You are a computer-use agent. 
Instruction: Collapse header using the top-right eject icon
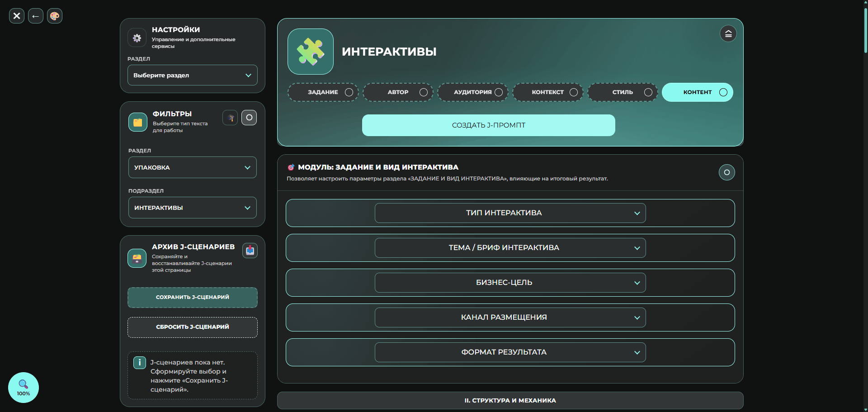(x=728, y=33)
